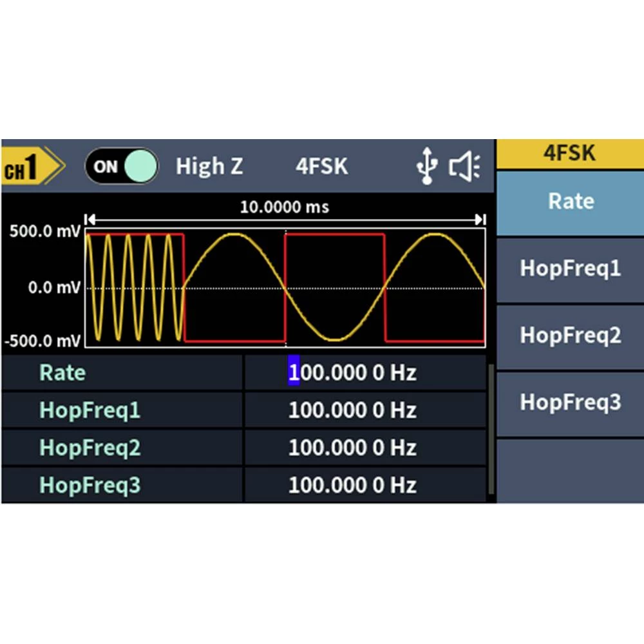Click the HopFreq1 frequency value field

coord(352,410)
